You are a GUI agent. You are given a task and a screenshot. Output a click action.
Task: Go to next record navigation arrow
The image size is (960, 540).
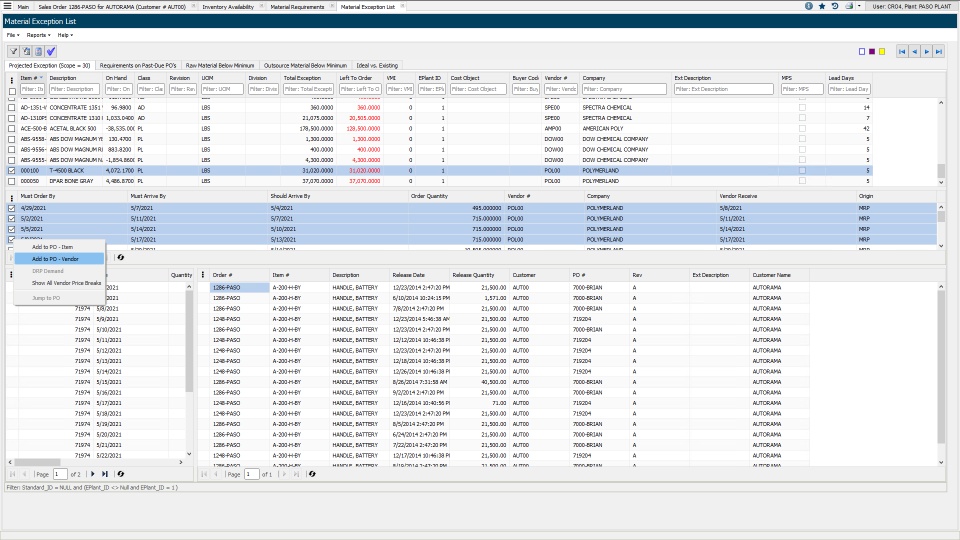coord(926,51)
